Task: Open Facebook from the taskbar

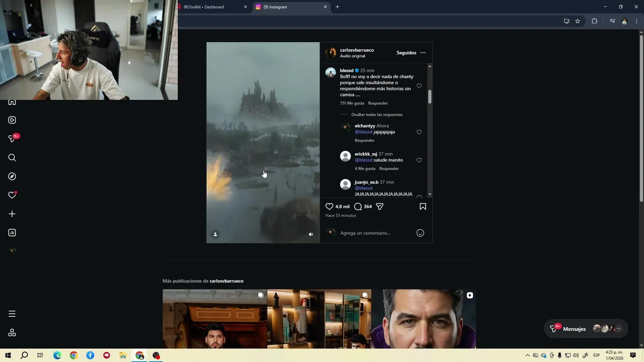Action: click(x=90, y=355)
